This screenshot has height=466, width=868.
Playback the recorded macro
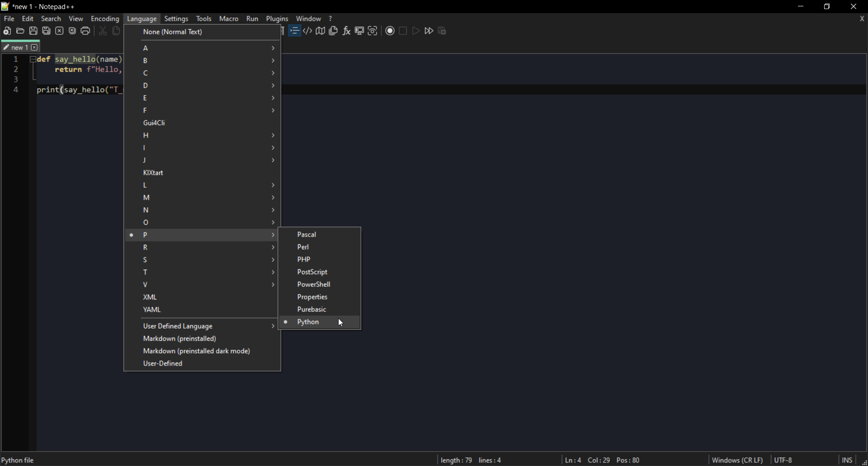416,30
